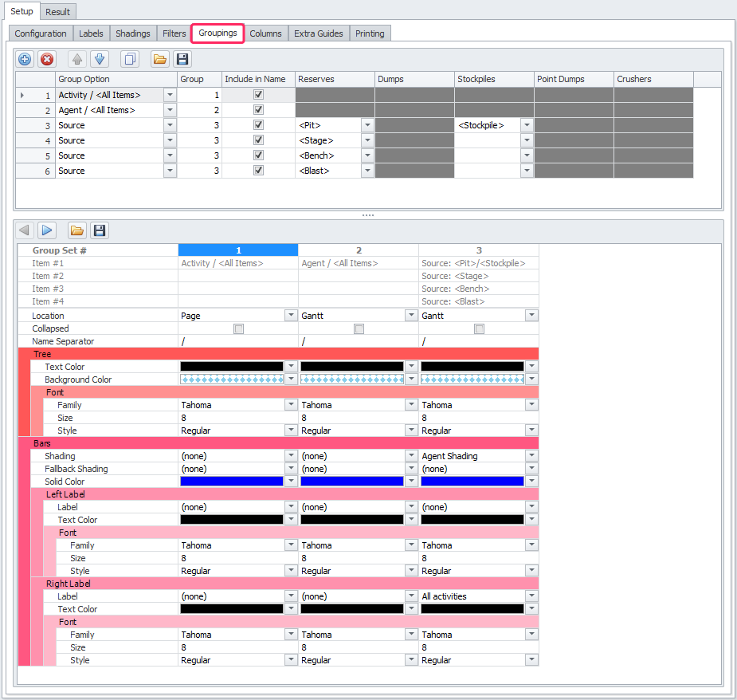Uncheck Include in Name for Activity row
The height and width of the screenshot is (700, 737).
pos(257,95)
